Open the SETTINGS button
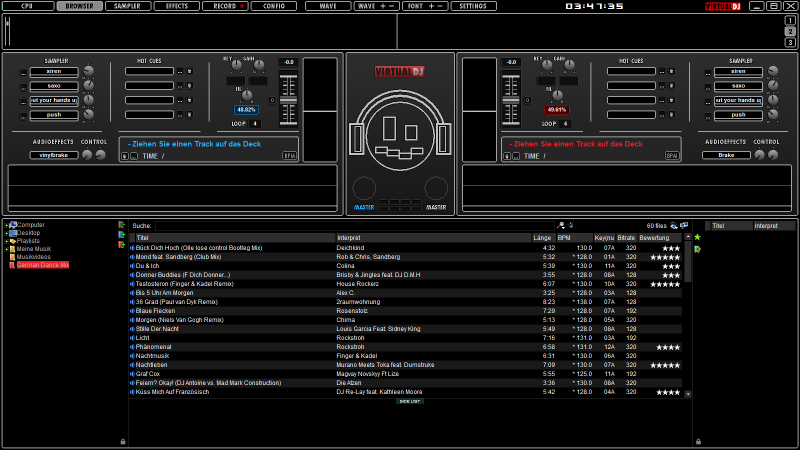 click(x=473, y=6)
